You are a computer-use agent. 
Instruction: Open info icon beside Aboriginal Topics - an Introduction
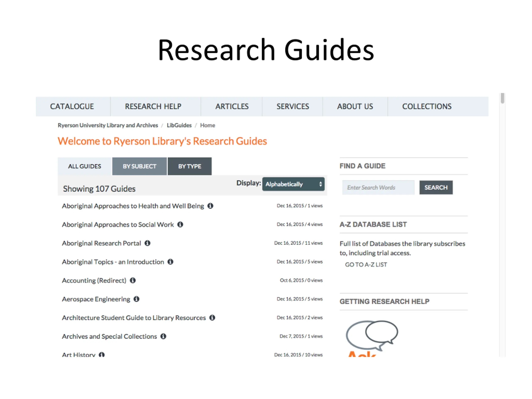pyautogui.click(x=170, y=262)
